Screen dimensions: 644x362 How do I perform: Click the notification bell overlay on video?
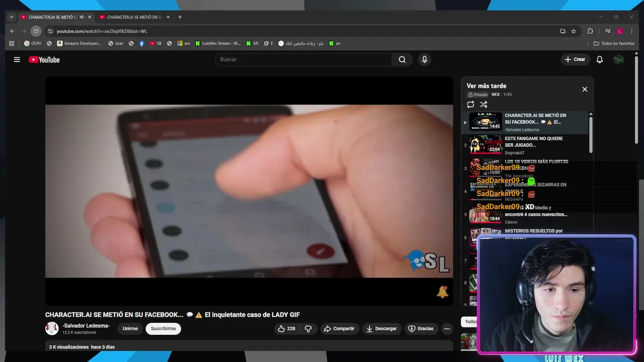(442, 292)
